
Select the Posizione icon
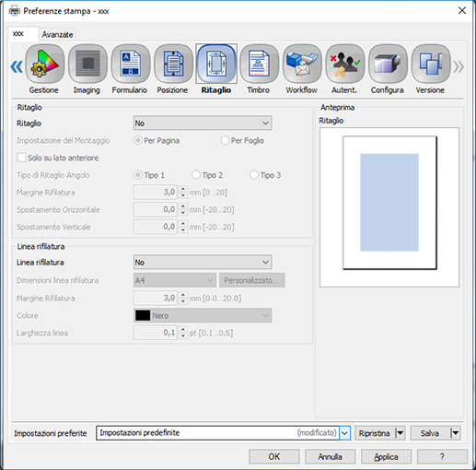[173, 64]
